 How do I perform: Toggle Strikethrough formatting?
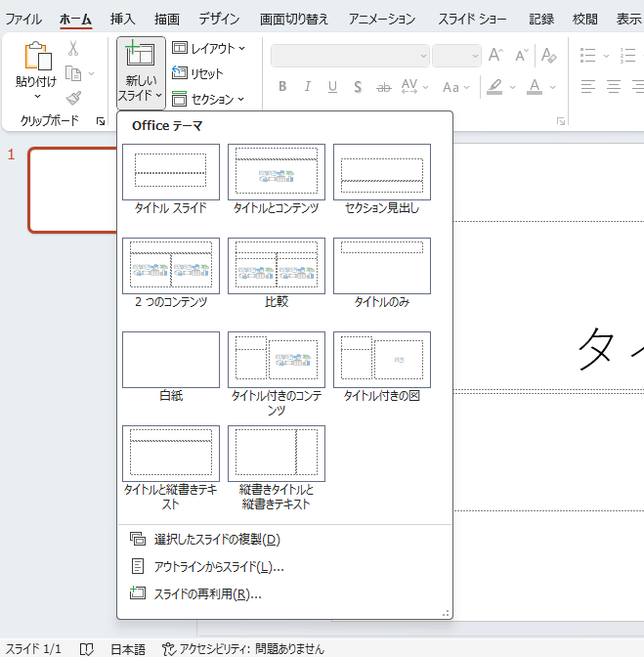(x=383, y=87)
